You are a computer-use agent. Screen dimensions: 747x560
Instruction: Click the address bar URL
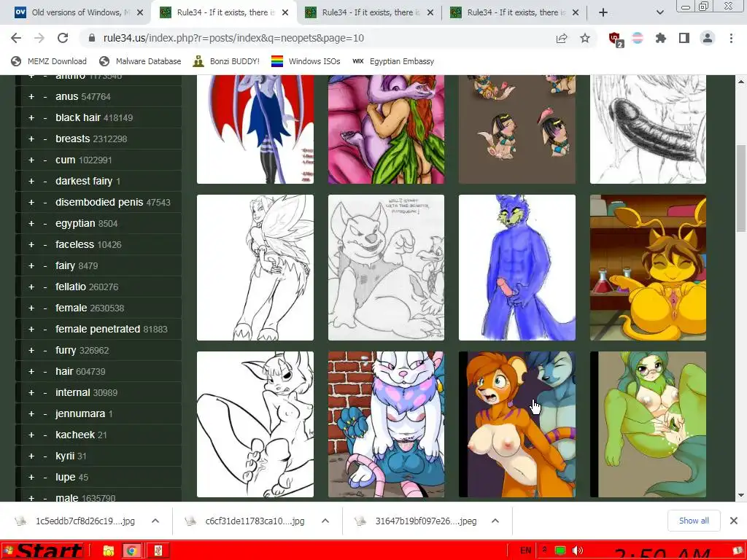point(233,38)
